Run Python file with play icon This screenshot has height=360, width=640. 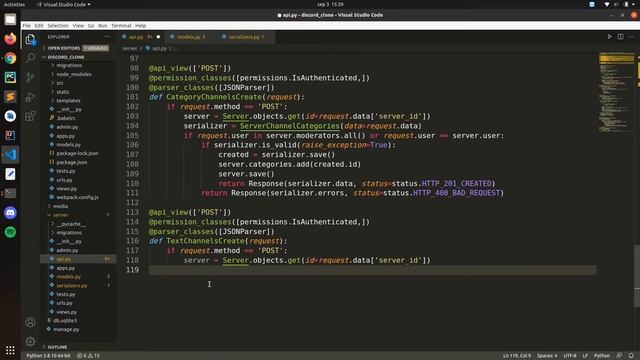point(609,37)
